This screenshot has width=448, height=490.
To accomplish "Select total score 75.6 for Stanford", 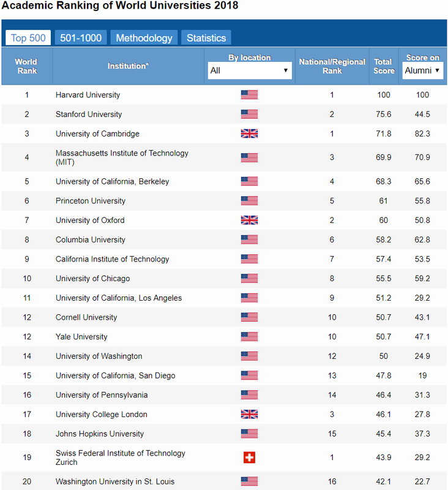I will pyautogui.click(x=384, y=114).
